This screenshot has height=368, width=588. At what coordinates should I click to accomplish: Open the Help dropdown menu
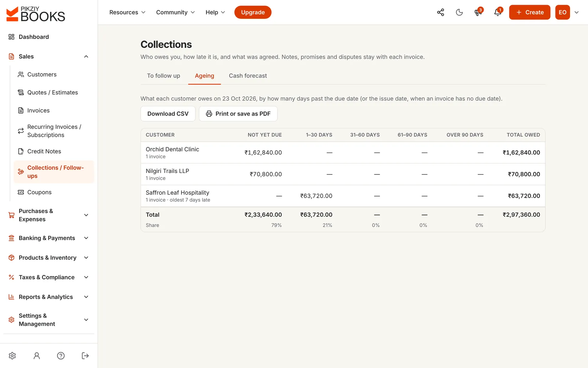click(x=215, y=12)
